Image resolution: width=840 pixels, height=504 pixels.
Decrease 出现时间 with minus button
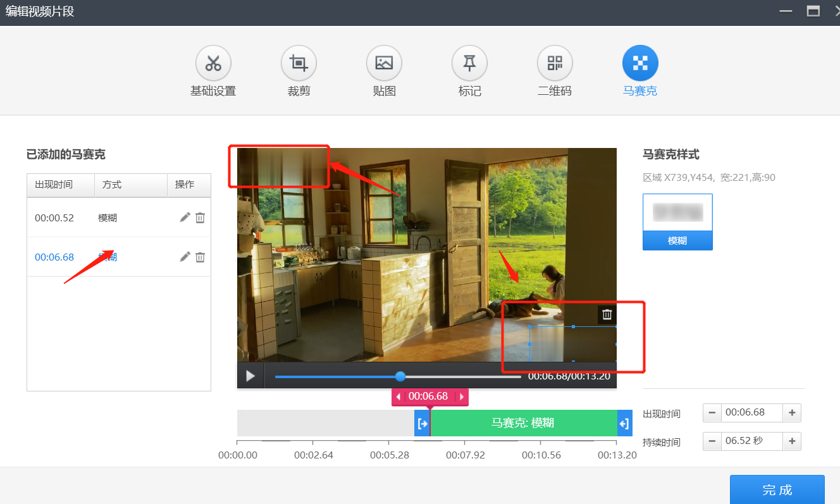point(712,413)
